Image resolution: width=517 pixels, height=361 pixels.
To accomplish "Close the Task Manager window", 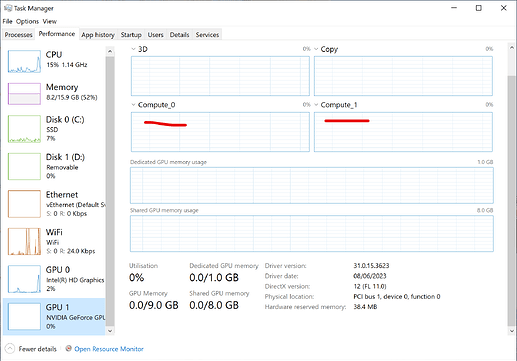I will tap(504, 8).
